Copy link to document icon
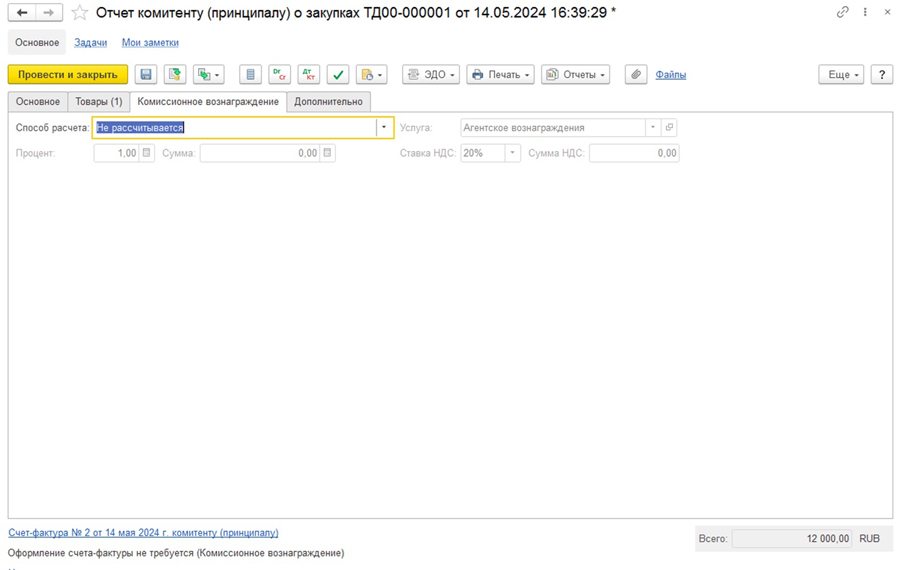The image size is (900, 570). 843,13
